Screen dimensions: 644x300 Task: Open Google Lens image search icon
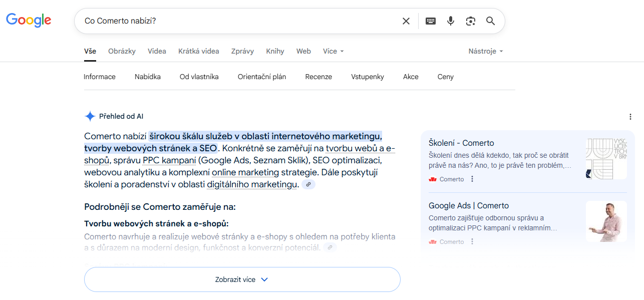(470, 21)
